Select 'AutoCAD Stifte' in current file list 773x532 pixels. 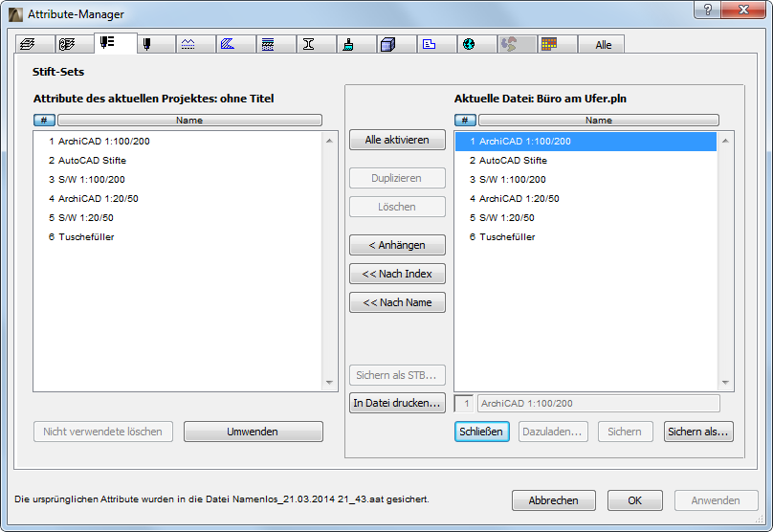tap(585, 160)
